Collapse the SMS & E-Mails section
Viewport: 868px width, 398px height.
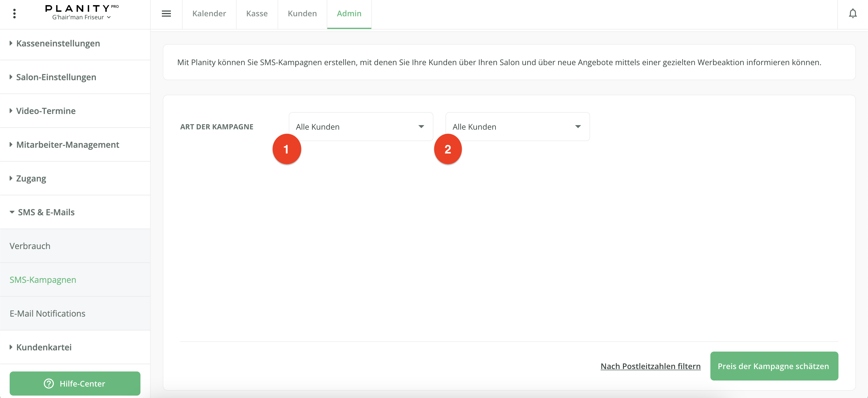pyautogui.click(x=46, y=212)
